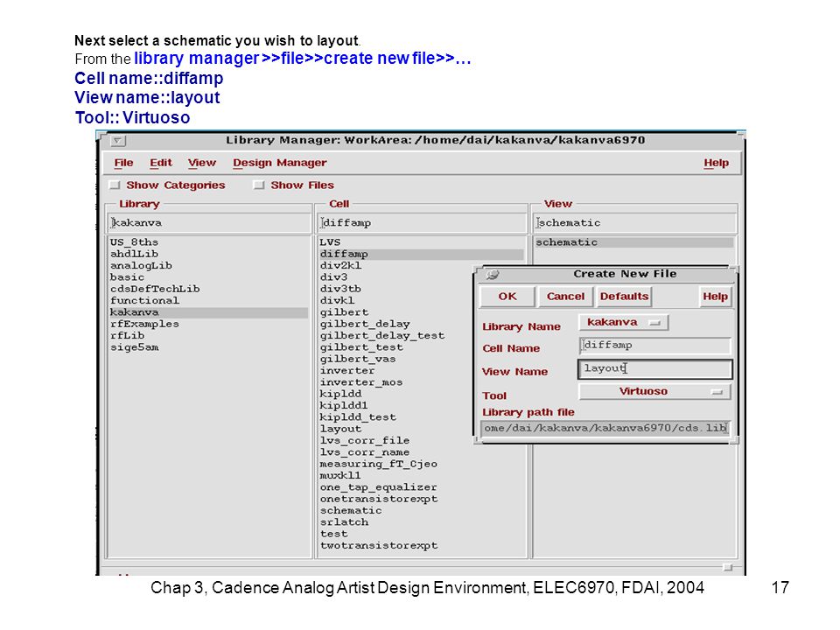
Task: Open the Design Manager menu
Action: coord(280,163)
